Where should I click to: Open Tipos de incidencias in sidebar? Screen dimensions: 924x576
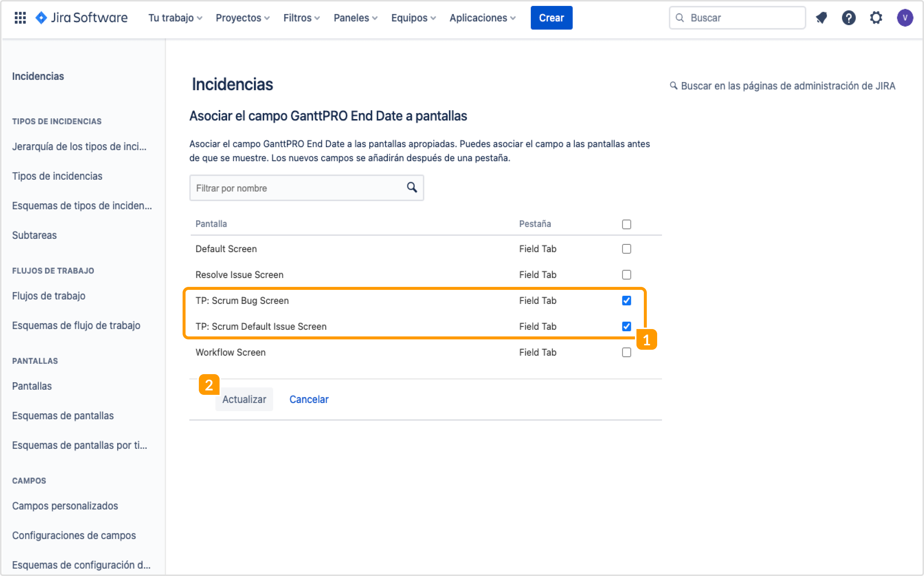(57, 176)
